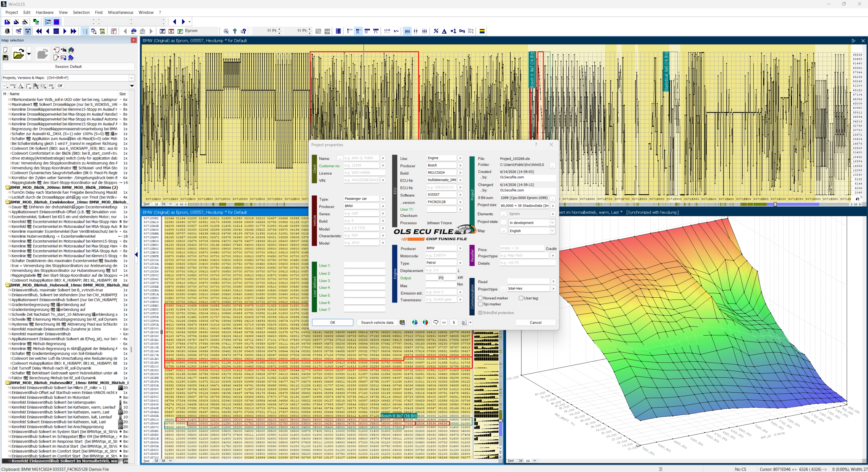This screenshot has height=472, width=868.
Task: Open the Selection menu
Action: pos(81,13)
